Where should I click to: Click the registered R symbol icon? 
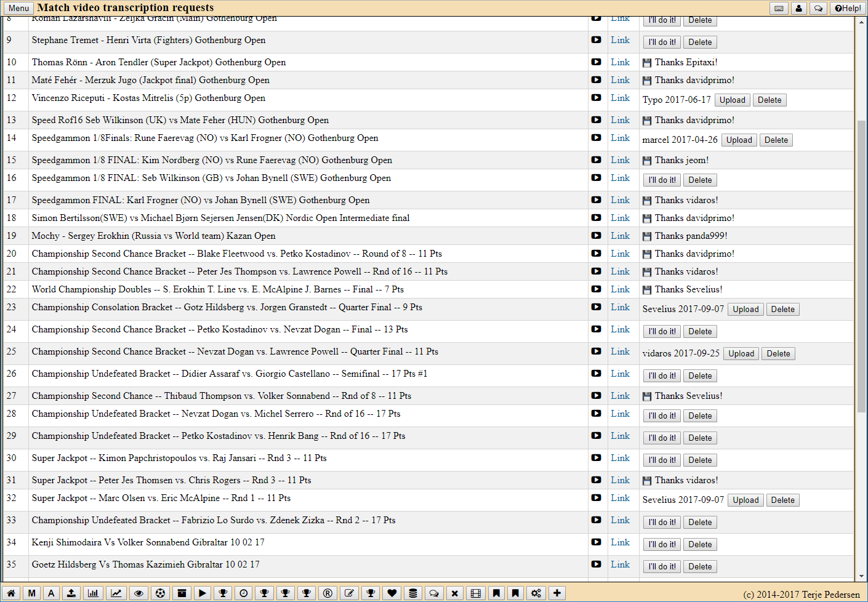(328, 593)
